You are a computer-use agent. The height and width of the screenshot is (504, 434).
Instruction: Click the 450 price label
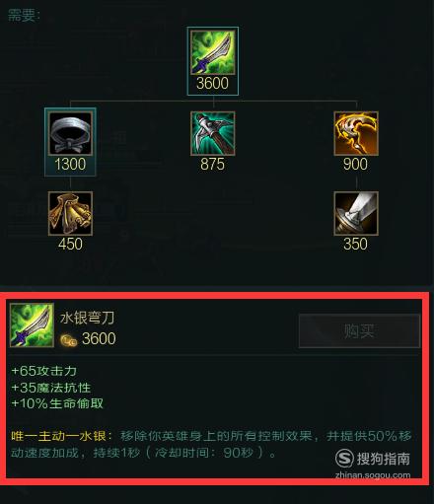point(70,244)
